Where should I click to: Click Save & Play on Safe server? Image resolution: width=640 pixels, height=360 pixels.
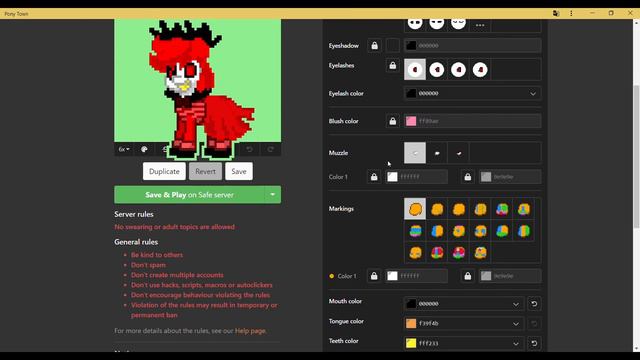(x=189, y=195)
